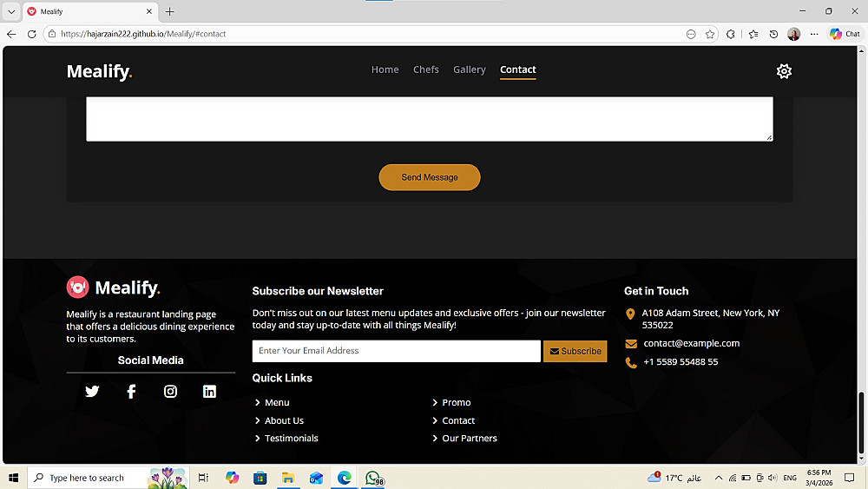The image size is (868, 489).
Task: Go to Home navigation item
Action: [x=385, y=69]
